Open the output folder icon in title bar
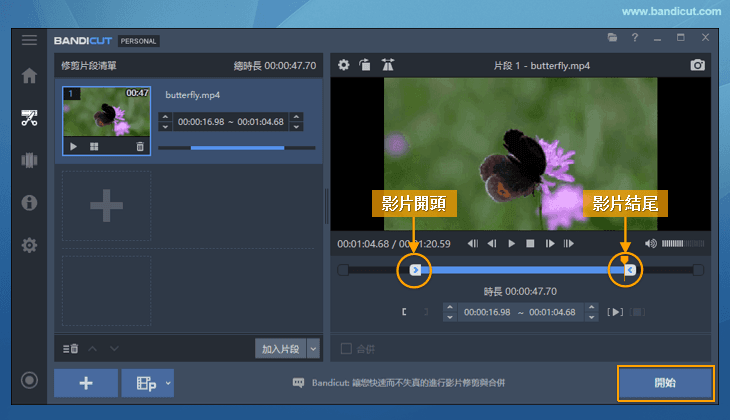The width and height of the screenshot is (730, 420). coord(612,37)
